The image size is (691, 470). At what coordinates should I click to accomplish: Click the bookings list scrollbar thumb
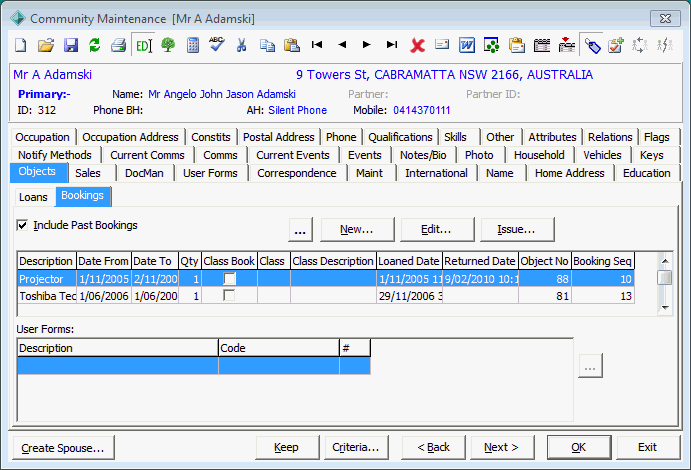665,278
